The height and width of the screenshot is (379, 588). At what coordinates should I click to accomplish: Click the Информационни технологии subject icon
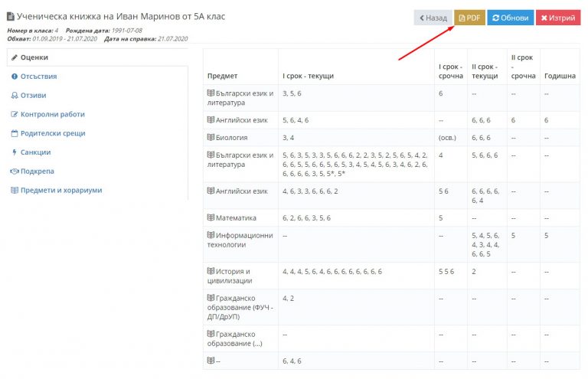pos(211,235)
